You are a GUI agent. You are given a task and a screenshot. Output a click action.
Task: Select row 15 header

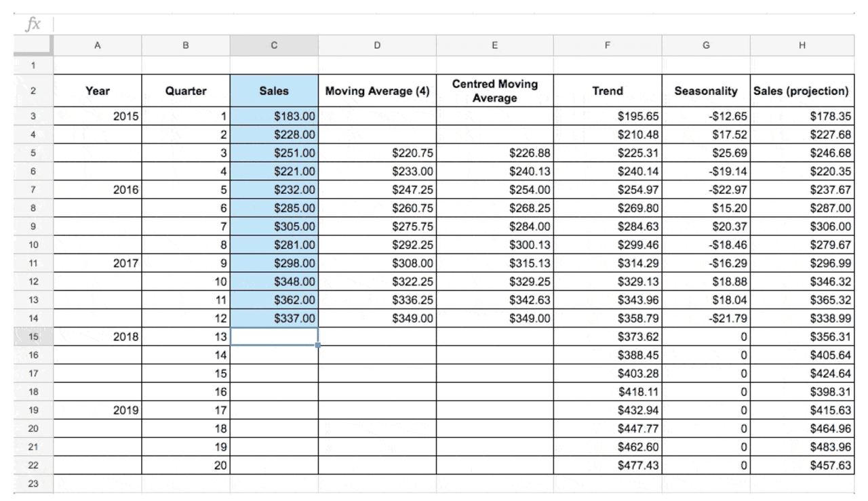pos(33,336)
